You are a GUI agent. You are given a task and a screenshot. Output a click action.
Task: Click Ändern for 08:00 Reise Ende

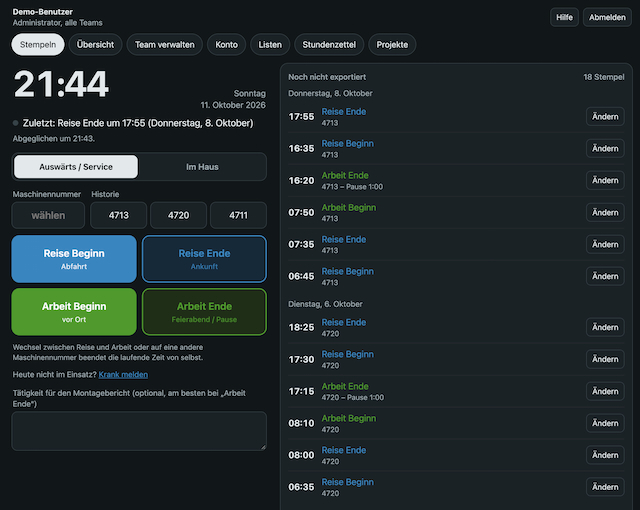click(x=605, y=455)
